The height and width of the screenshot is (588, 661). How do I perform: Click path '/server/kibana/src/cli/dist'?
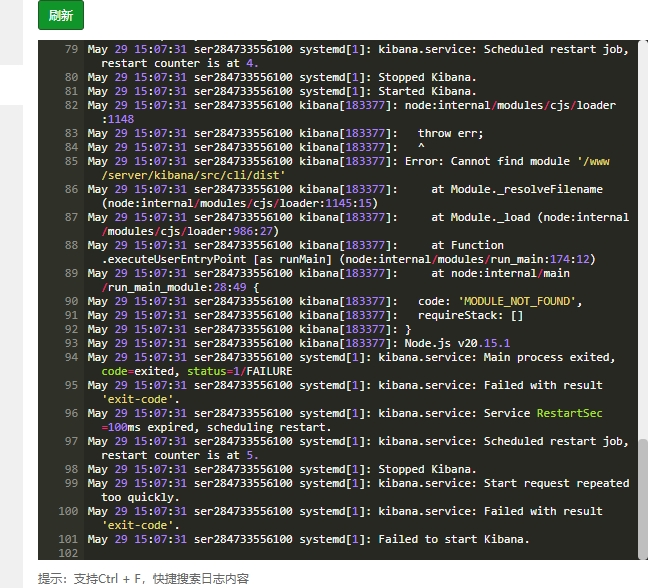(193, 175)
